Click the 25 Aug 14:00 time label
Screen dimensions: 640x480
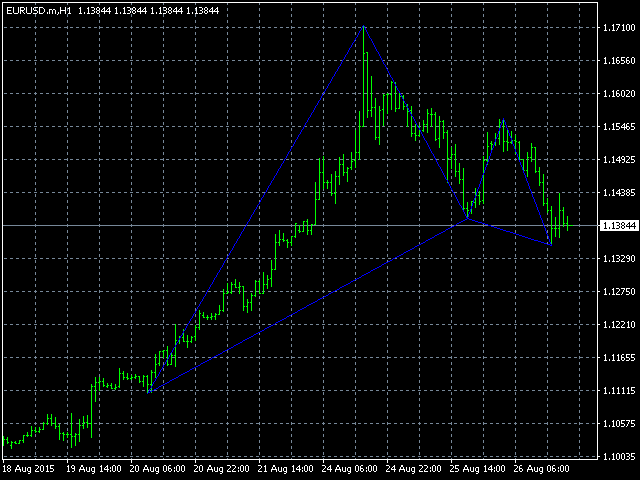(x=478, y=469)
